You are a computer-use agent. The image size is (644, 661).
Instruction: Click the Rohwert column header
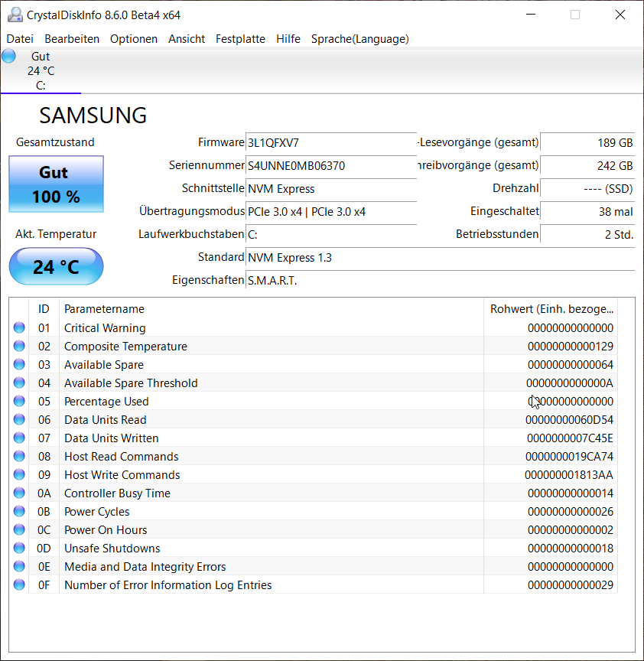(551, 308)
